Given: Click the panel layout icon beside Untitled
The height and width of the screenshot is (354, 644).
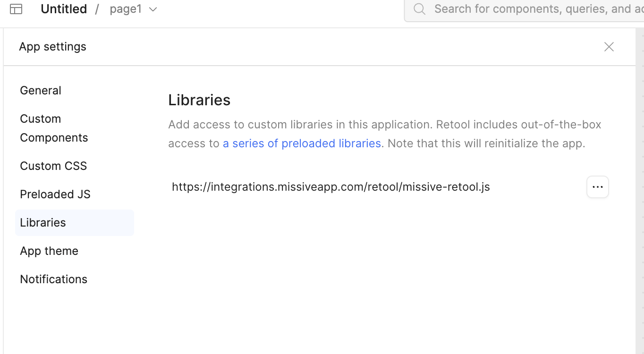Looking at the screenshot, I should (x=16, y=9).
